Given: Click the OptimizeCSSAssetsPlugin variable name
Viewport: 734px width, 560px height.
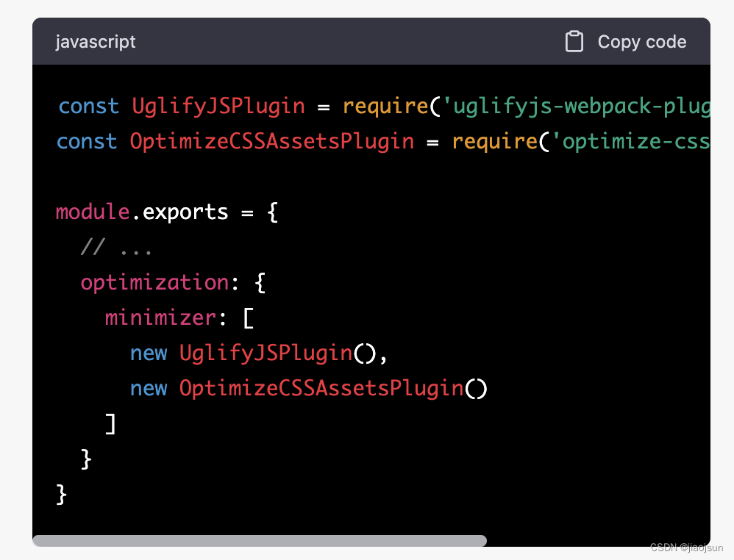Looking at the screenshot, I should coord(272,141).
